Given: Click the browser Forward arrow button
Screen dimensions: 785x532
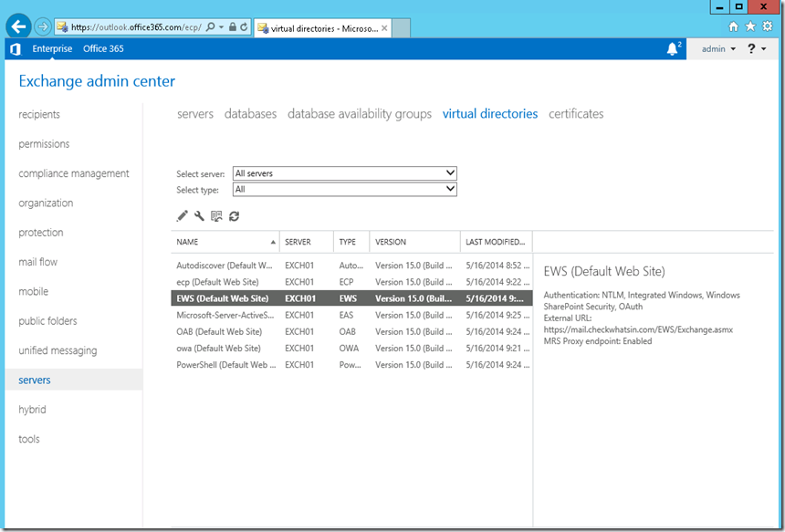Looking at the screenshot, I should tap(43, 27).
